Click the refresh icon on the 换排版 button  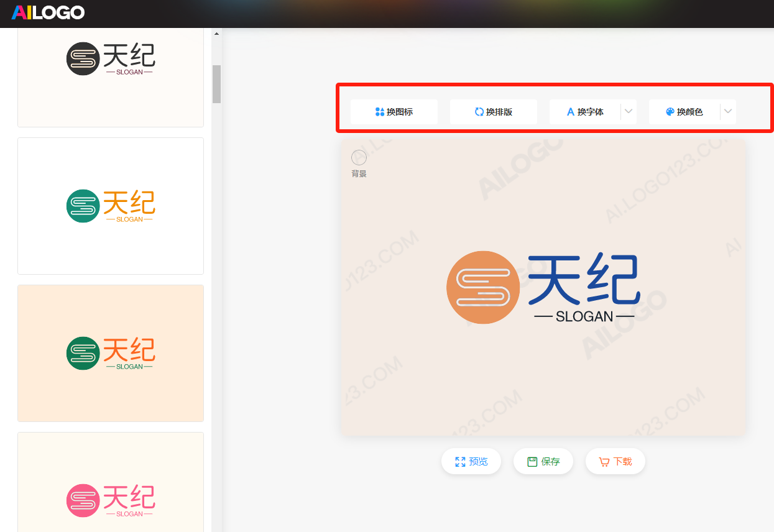point(478,111)
